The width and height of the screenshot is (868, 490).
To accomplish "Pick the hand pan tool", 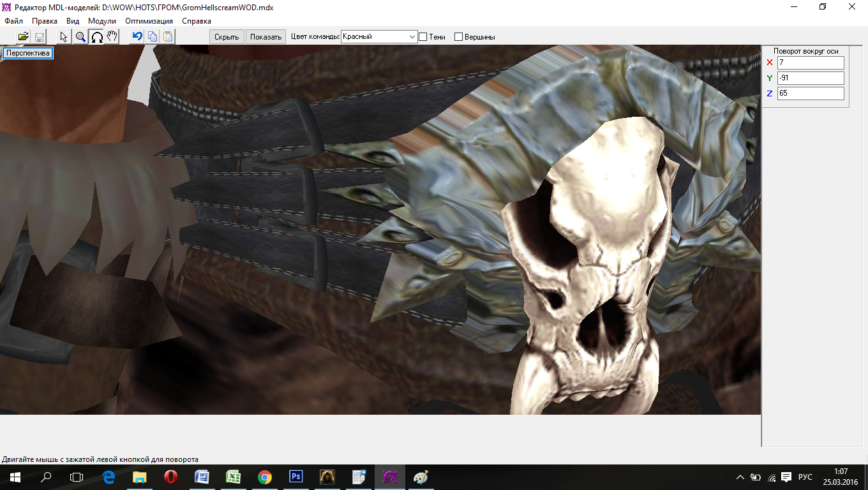I will pyautogui.click(x=112, y=36).
